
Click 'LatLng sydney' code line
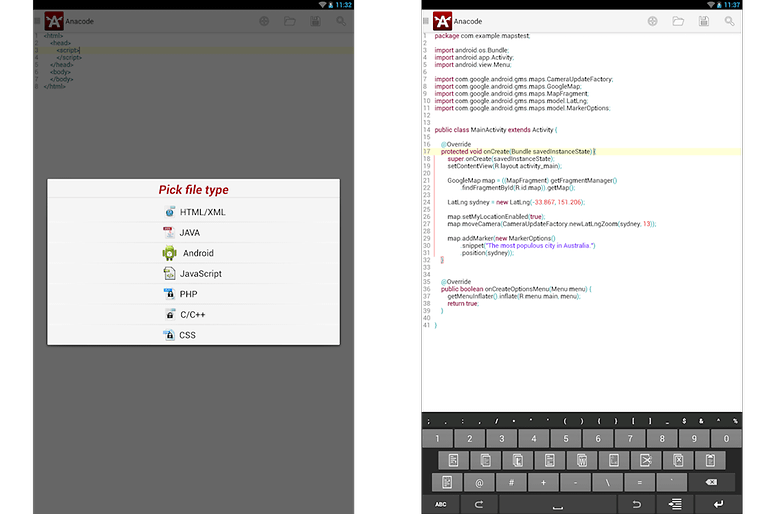pyautogui.click(x=516, y=202)
